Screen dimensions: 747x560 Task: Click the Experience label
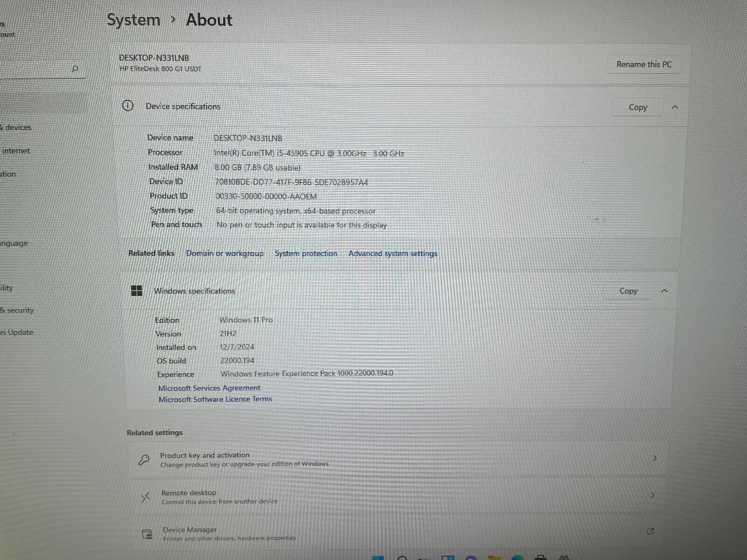[176, 374]
